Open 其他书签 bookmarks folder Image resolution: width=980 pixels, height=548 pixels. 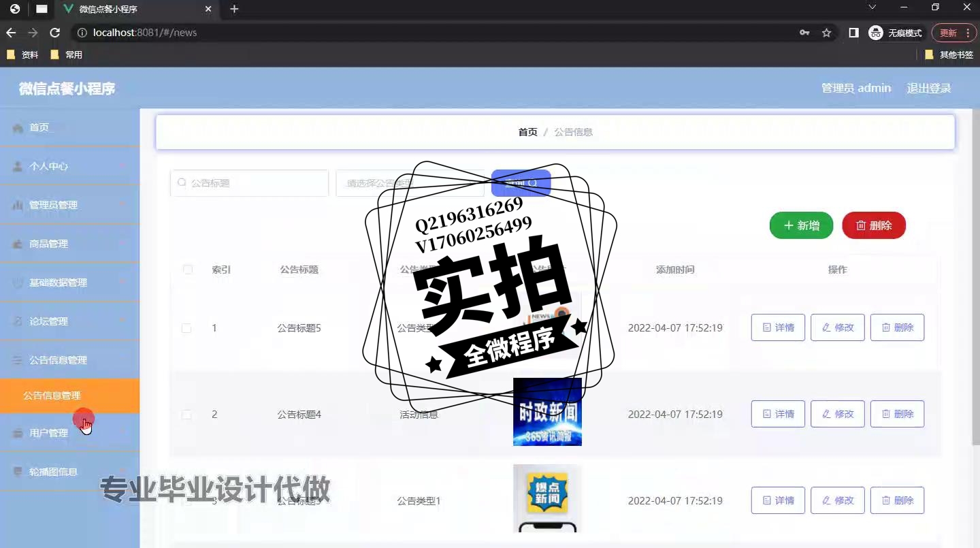point(949,54)
